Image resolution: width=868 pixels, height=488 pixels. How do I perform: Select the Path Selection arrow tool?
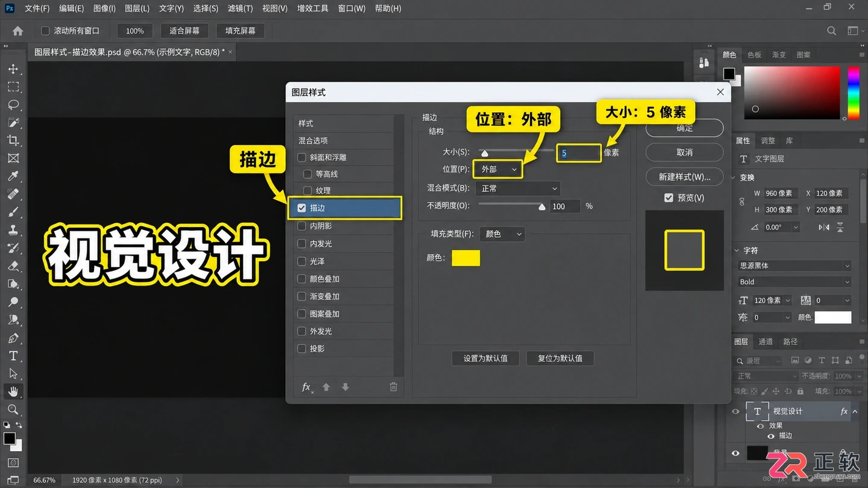coord(13,374)
